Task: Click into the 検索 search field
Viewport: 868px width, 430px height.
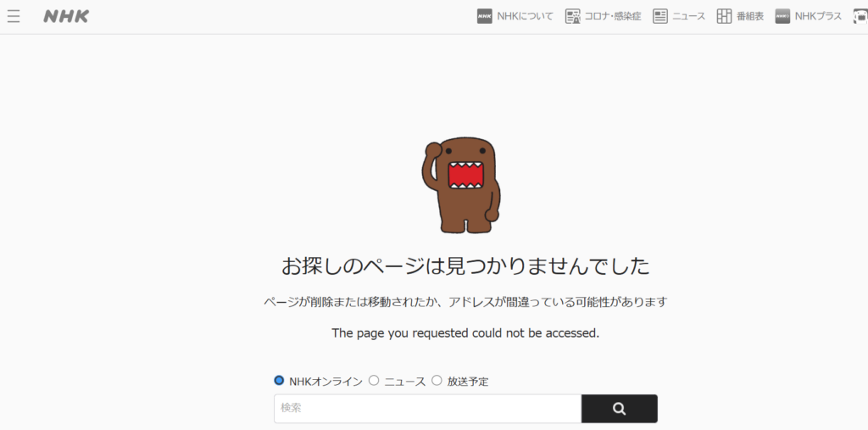Action: click(427, 409)
